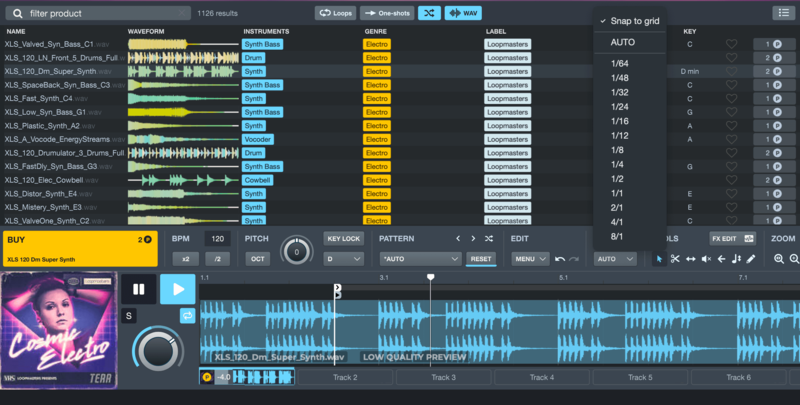Toggle the shuffle filter button at top
The image size is (800, 405).
pyautogui.click(x=427, y=13)
